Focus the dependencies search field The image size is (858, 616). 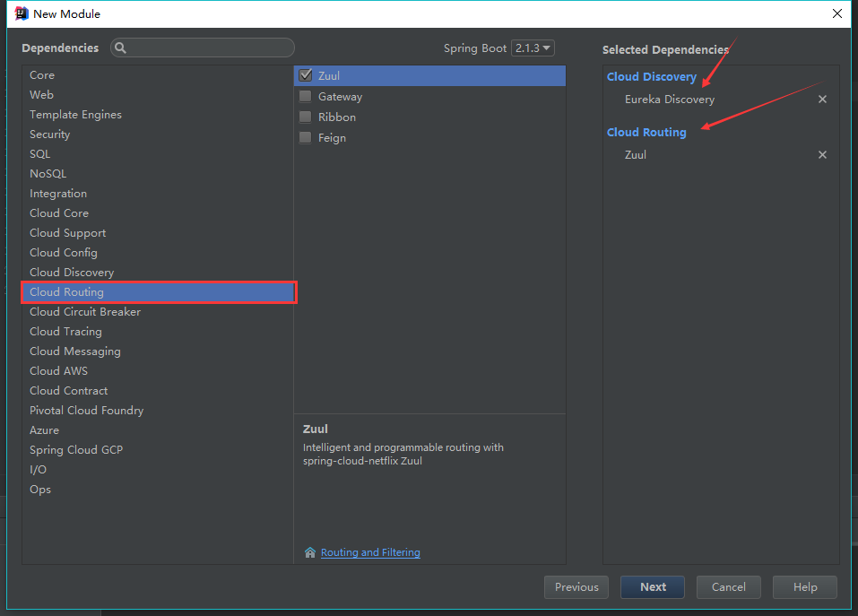tap(203, 48)
